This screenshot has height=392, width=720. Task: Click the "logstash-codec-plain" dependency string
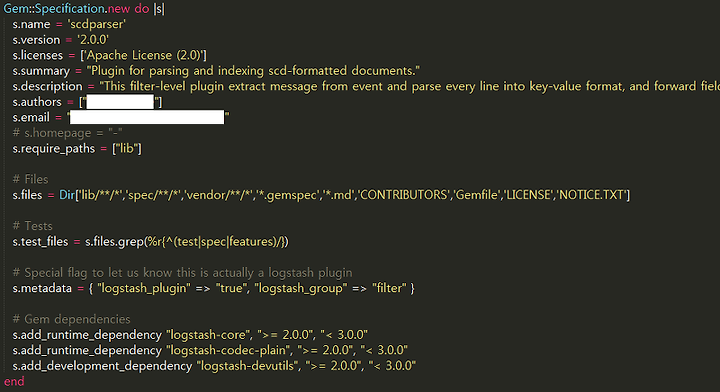click(229, 350)
